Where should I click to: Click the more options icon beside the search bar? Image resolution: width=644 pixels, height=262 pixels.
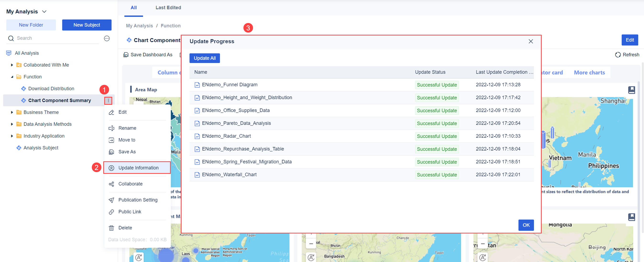[x=107, y=38]
